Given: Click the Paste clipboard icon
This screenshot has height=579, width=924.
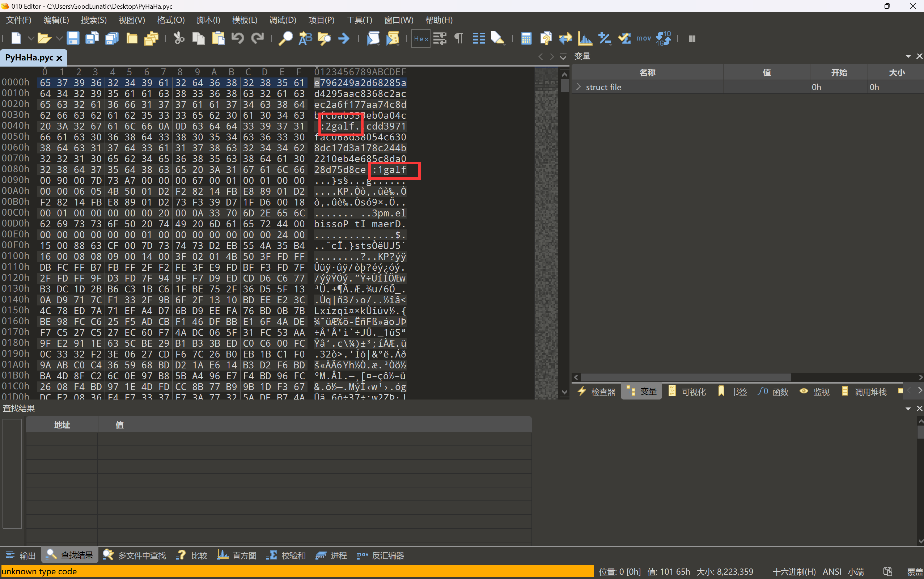Looking at the screenshot, I should [x=218, y=38].
